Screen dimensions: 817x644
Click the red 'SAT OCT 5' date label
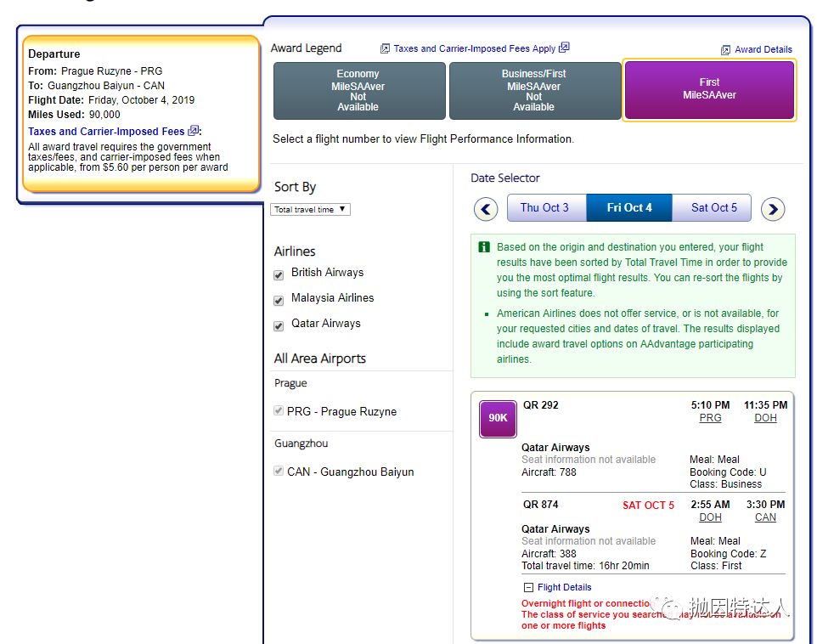coord(648,506)
